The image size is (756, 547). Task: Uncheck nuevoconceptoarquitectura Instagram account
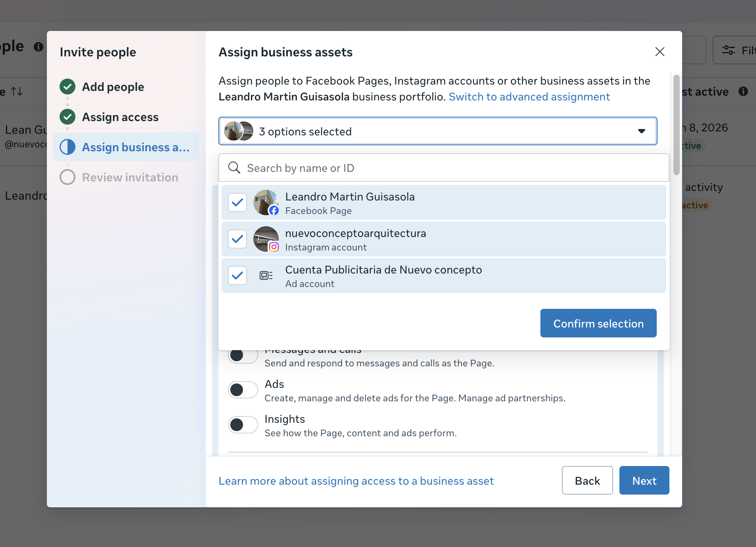click(237, 239)
